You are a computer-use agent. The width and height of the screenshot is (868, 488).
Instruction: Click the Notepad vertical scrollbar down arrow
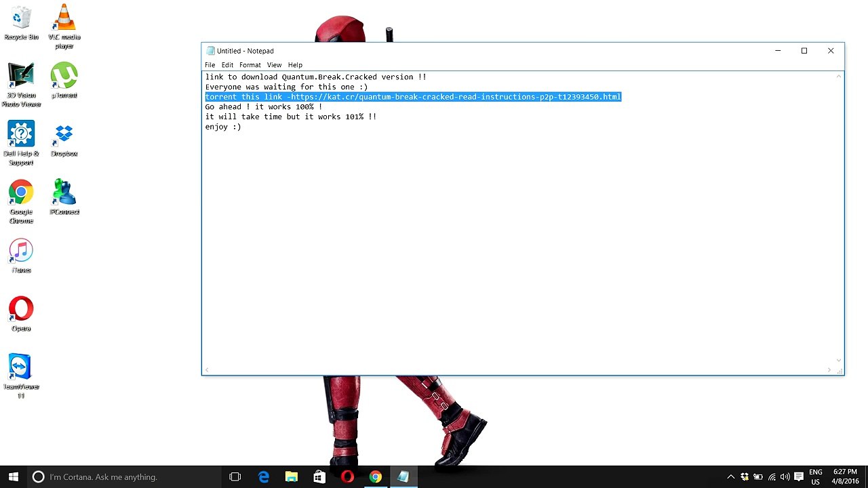click(x=839, y=360)
